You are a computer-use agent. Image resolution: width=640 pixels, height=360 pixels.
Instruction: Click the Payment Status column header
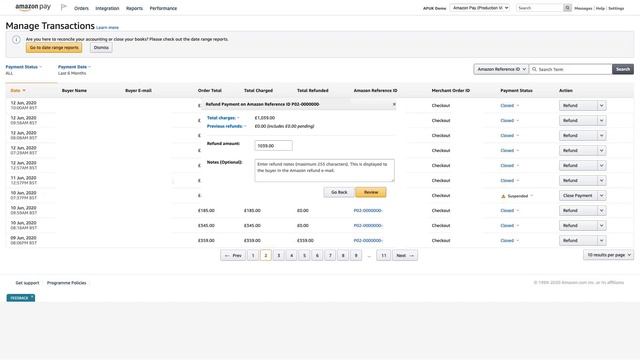point(516,91)
